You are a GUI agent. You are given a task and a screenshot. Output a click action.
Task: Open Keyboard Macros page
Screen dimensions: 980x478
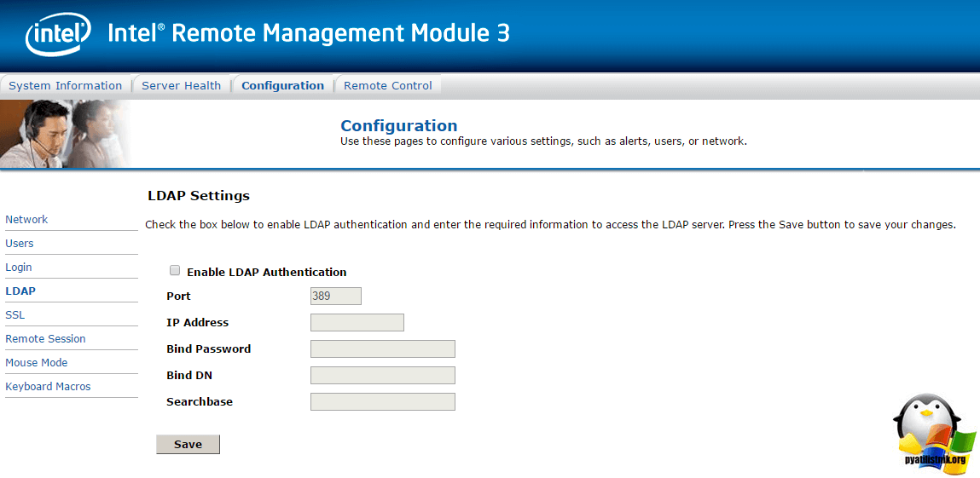48,387
